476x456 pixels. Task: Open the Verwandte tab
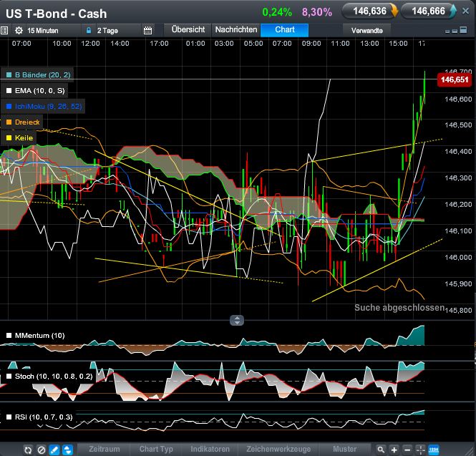(366, 30)
